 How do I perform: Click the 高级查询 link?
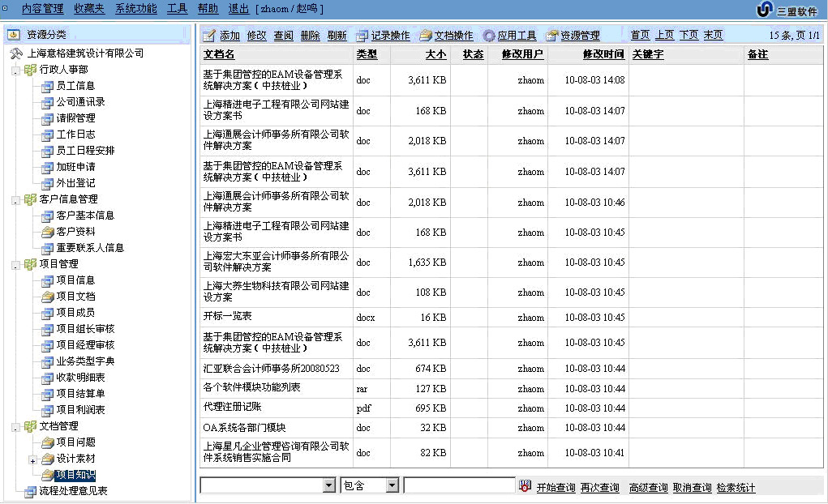[648, 488]
